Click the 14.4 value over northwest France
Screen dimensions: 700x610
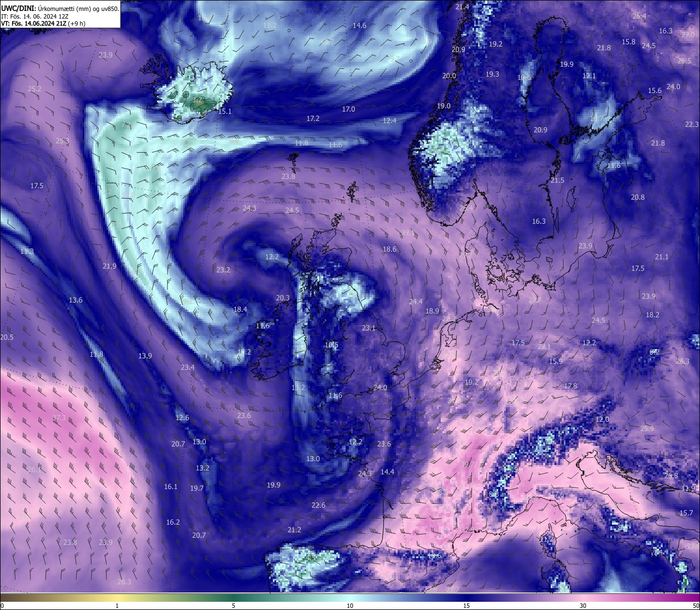pyautogui.click(x=387, y=472)
